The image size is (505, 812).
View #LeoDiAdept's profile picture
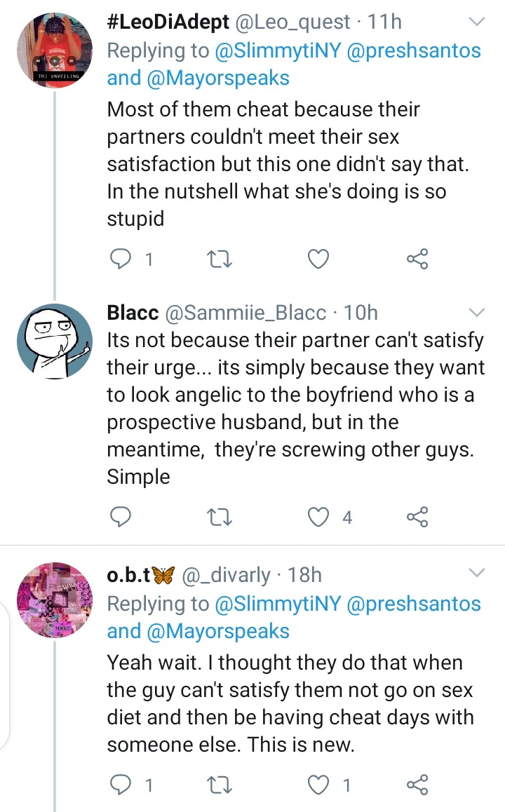coord(54,50)
